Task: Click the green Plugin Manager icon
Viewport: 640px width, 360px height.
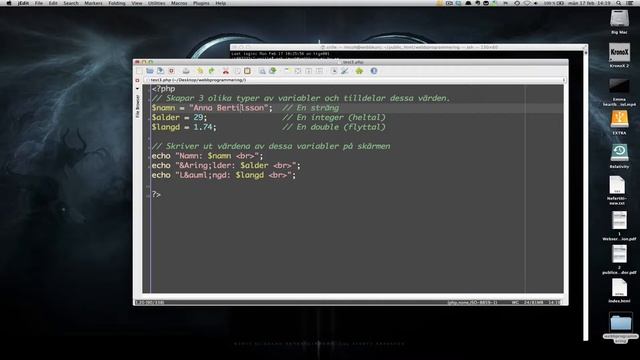Action: 359,71
